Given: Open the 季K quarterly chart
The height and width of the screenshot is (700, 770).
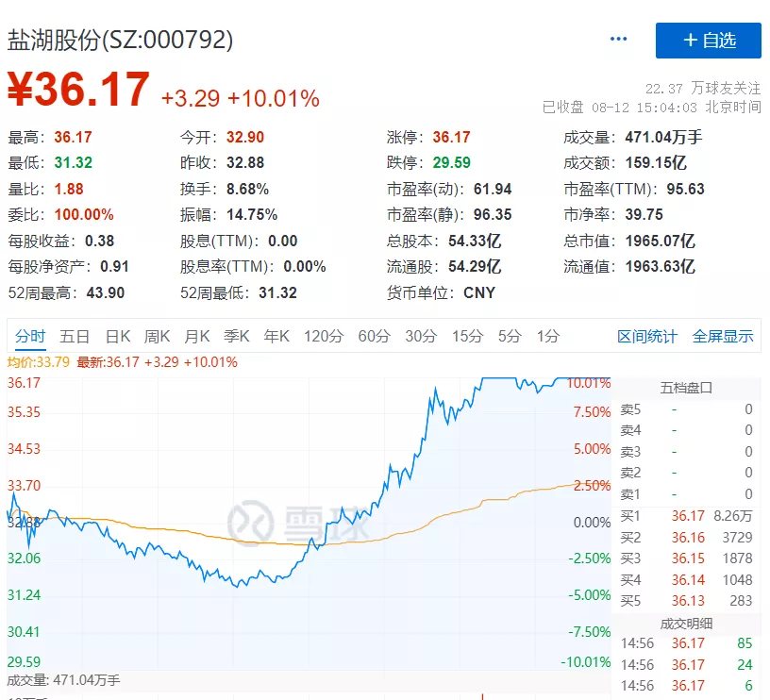Looking at the screenshot, I should (x=236, y=336).
